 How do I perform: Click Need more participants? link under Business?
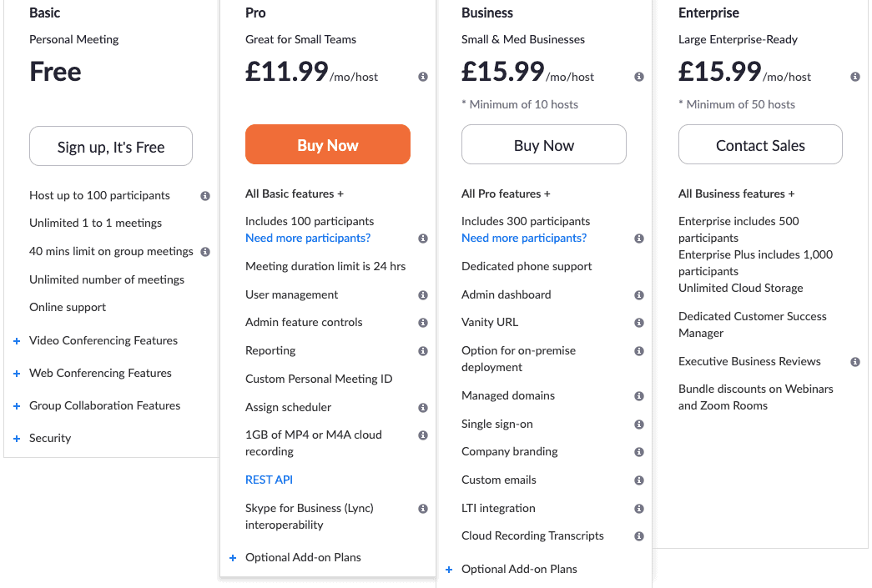524,238
